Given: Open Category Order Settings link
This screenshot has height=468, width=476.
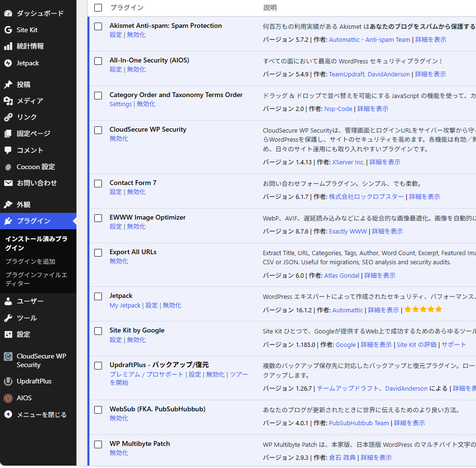Looking at the screenshot, I should 121,104.
